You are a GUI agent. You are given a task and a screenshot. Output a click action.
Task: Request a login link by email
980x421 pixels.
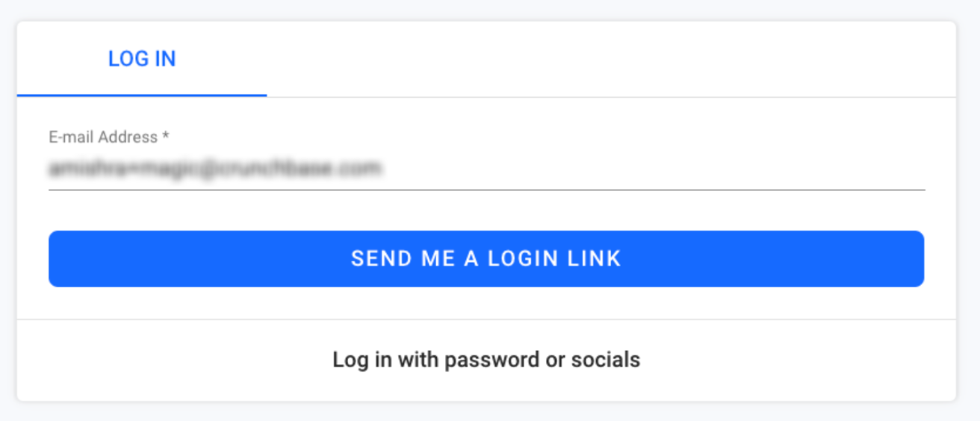coord(486,258)
